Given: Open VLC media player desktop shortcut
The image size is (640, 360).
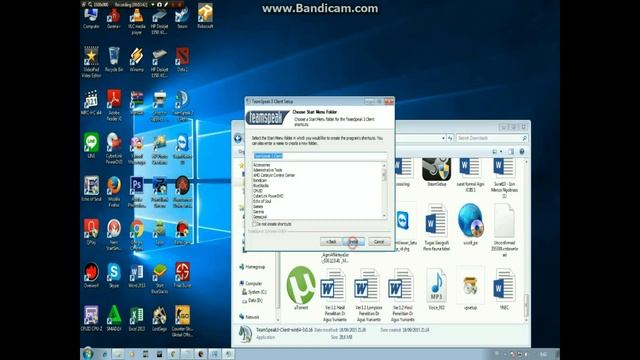Looking at the screenshot, I should pyautogui.click(x=136, y=21).
